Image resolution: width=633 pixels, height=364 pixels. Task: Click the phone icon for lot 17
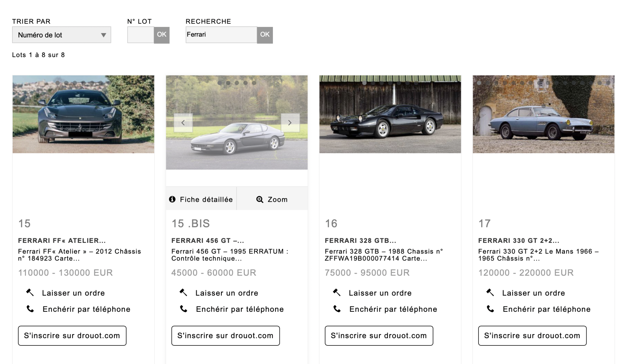[x=490, y=309]
